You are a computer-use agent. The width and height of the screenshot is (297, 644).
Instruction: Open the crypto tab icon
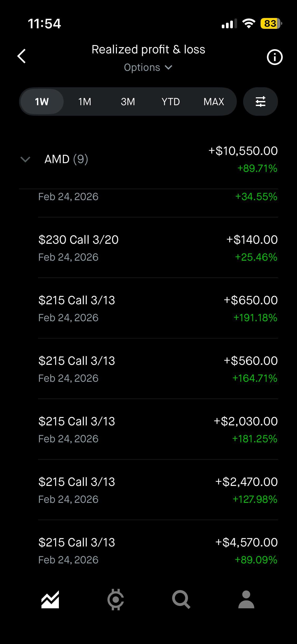click(116, 599)
